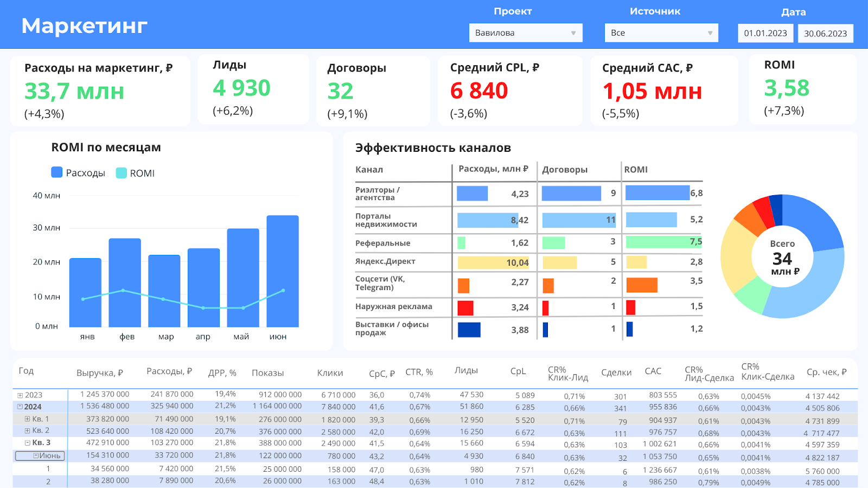The width and height of the screenshot is (868, 488).
Task: Select the orange Соцсети ROMI bar
Action: (x=642, y=285)
